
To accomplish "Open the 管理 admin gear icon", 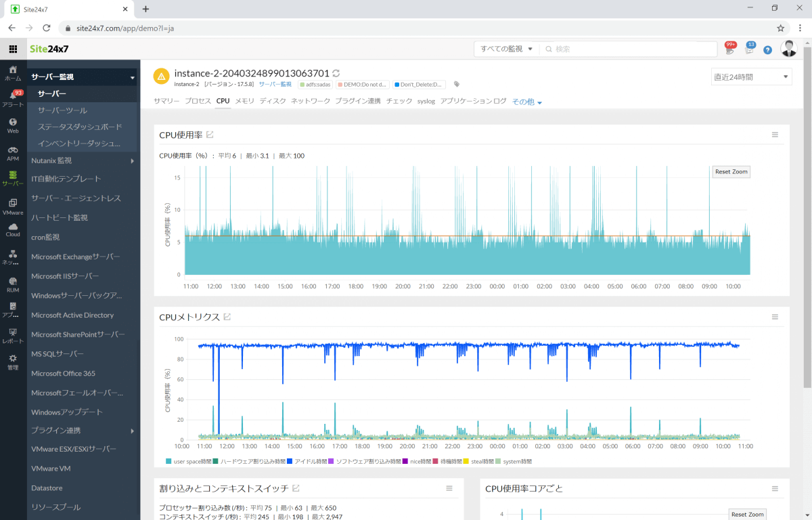I will [x=13, y=362].
